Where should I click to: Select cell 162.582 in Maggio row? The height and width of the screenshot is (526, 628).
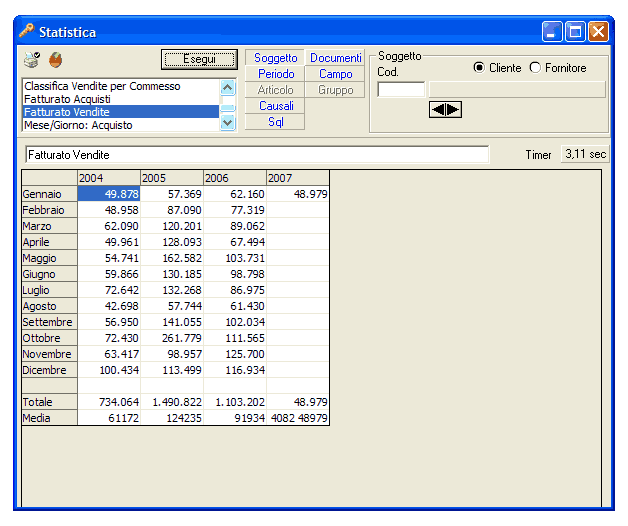(172, 258)
